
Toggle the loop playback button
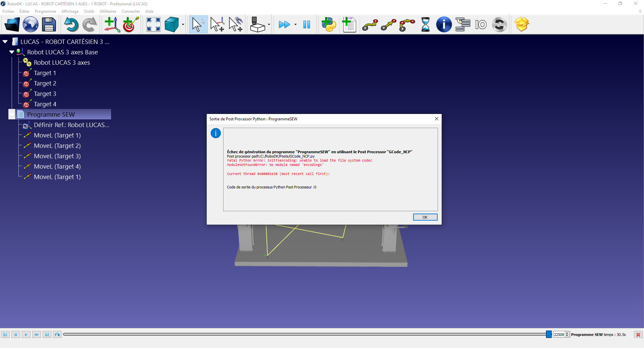(x=57, y=335)
